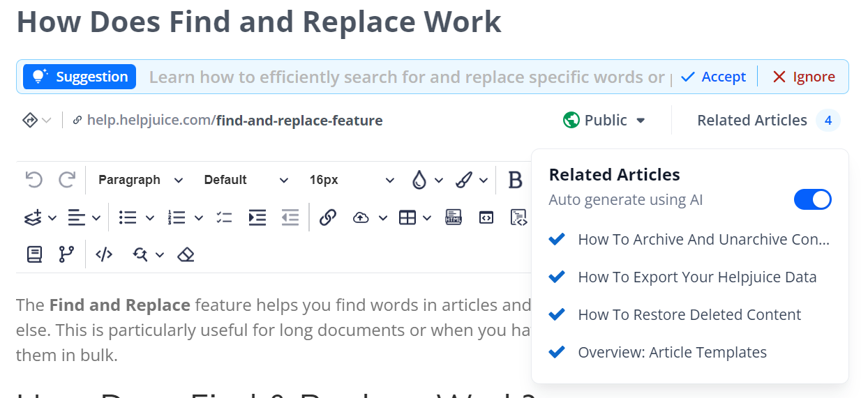Ignore the AI suggestion
The height and width of the screenshot is (398, 868).
pos(804,77)
